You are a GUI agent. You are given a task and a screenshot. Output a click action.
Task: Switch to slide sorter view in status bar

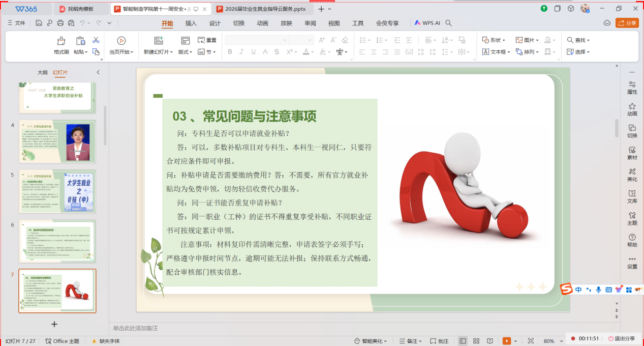[x=476, y=340]
